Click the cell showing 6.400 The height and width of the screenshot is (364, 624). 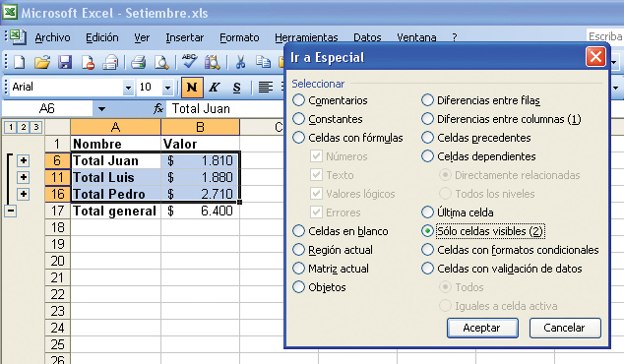pyautogui.click(x=200, y=211)
